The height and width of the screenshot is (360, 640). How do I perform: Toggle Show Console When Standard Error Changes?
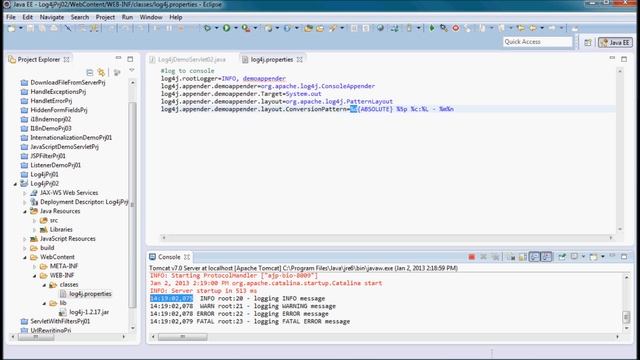point(547,257)
